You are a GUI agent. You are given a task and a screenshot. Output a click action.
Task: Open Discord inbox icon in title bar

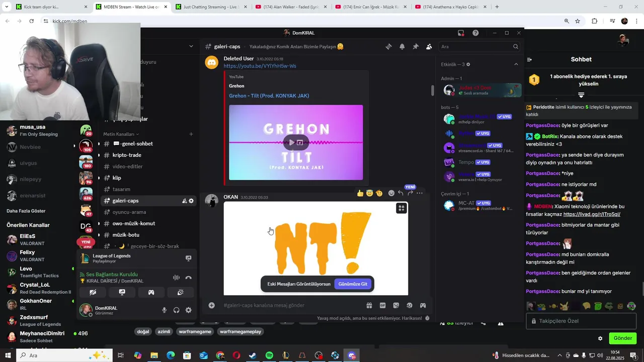[x=461, y=33]
